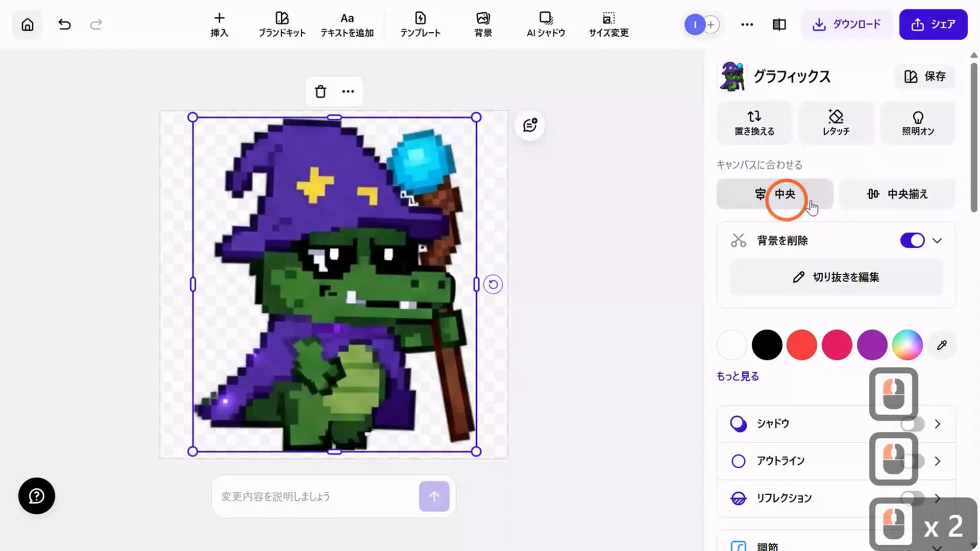Click the ダウンロード button
Image resolution: width=980 pixels, height=551 pixels.
[847, 24]
